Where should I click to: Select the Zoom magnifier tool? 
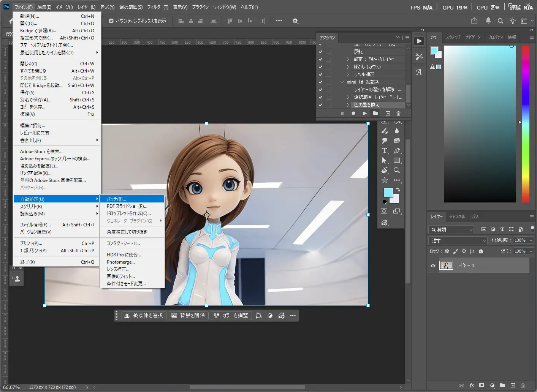pos(397,170)
